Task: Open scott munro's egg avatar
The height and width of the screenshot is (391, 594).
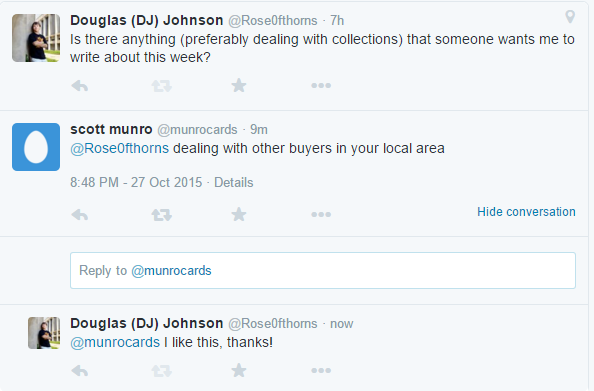Action: pos(36,147)
